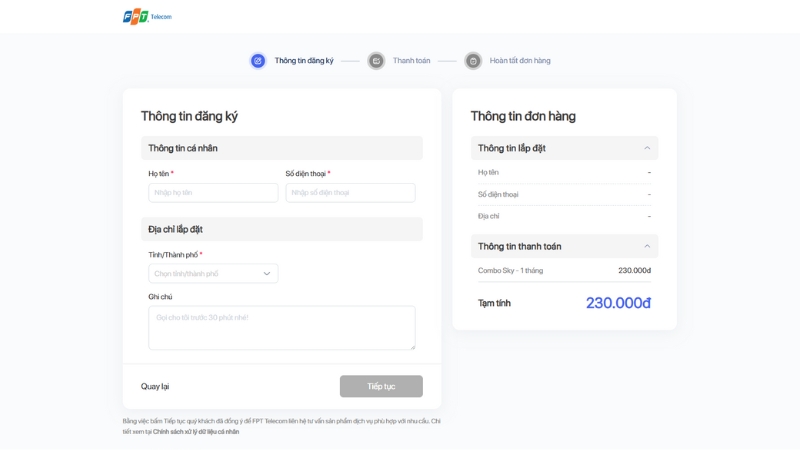This screenshot has height=450, width=800.
Task: Select the Hoàn tất đơn hàng step label
Action: coord(520,61)
